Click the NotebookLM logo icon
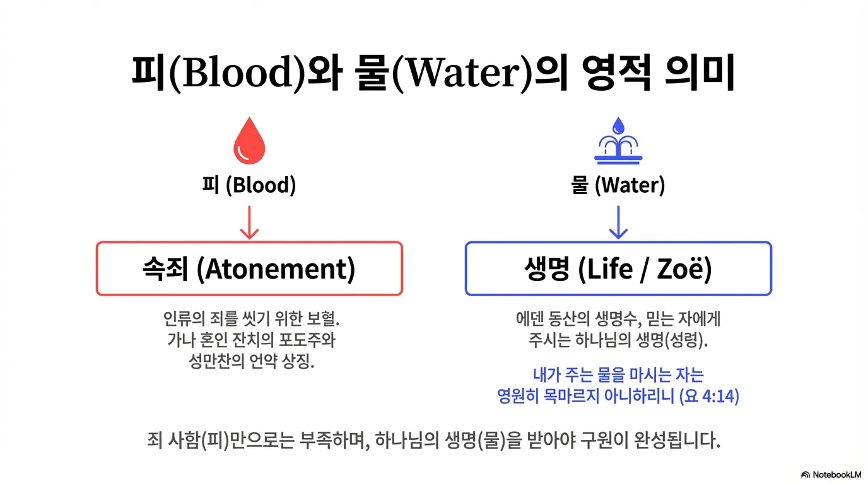The height and width of the screenshot is (484, 868). pyautogui.click(x=806, y=475)
